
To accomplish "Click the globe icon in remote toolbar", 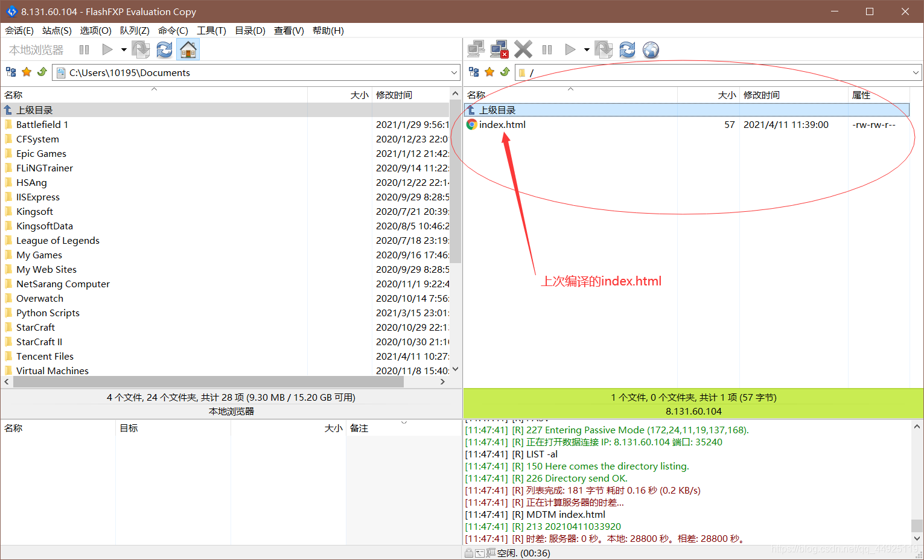I will coord(651,49).
